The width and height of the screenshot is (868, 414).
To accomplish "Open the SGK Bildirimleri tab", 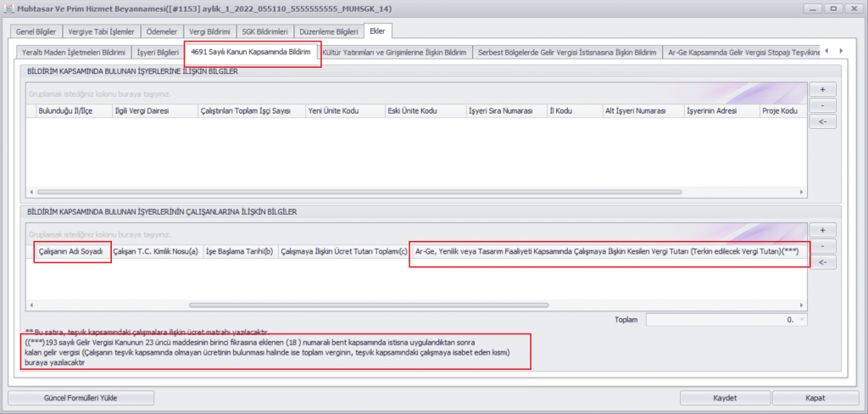I will point(264,31).
